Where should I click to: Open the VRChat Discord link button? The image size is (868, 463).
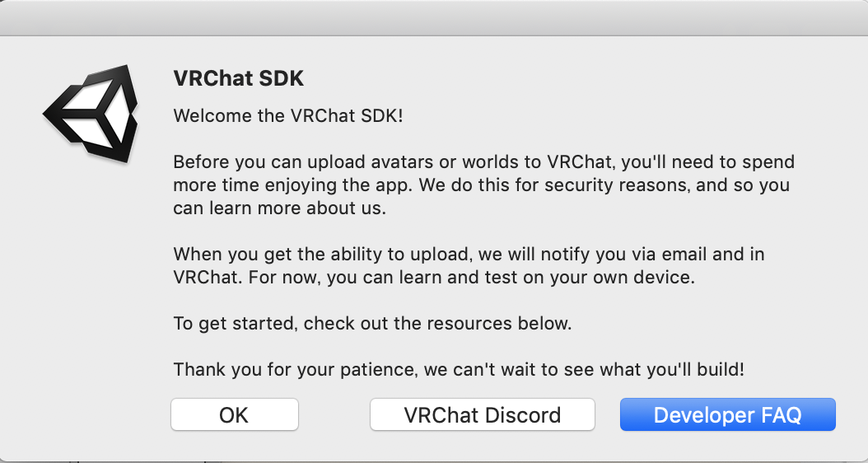tap(482, 414)
